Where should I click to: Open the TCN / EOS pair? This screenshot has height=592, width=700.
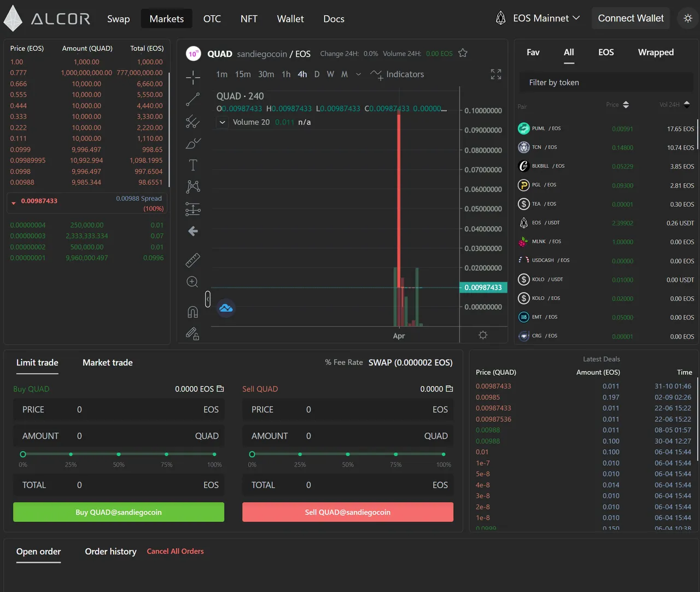point(606,147)
